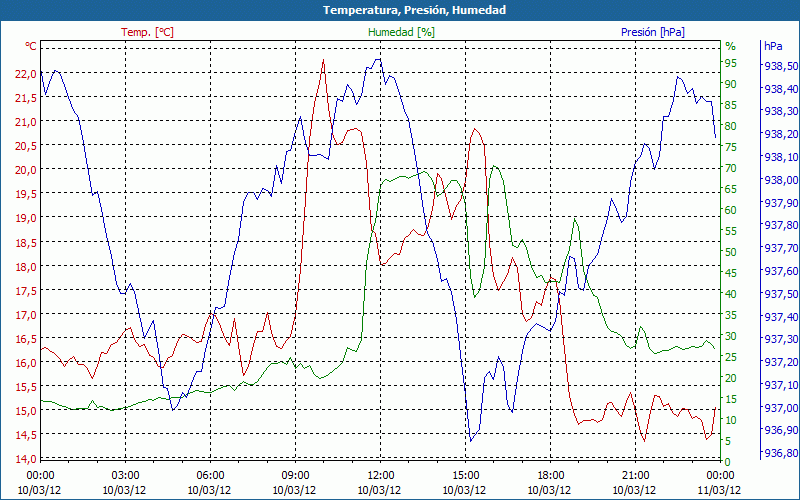Click the green "55" humidity axis value
Viewport: 800px width, 500px height.
(731, 231)
